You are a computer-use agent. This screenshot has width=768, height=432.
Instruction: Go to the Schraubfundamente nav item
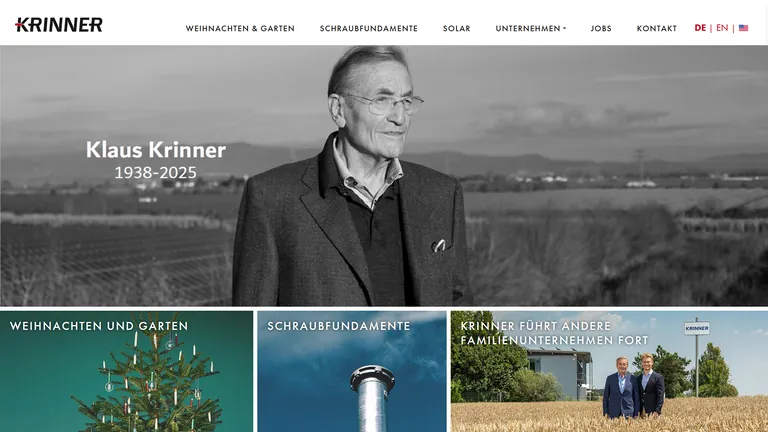point(369,28)
